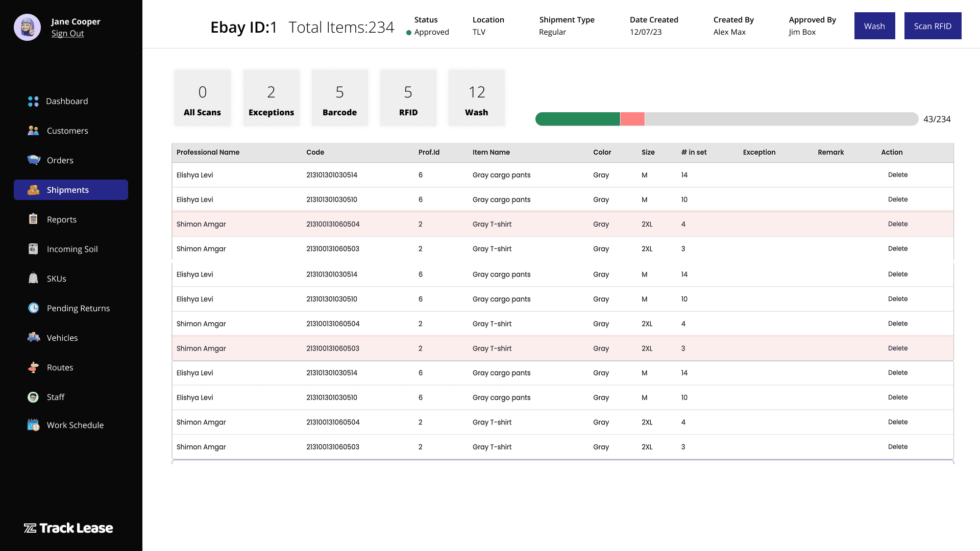Click the Incoming Soil washer icon
The width and height of the screenshot is (980, 551).
(x=33, y=249)
